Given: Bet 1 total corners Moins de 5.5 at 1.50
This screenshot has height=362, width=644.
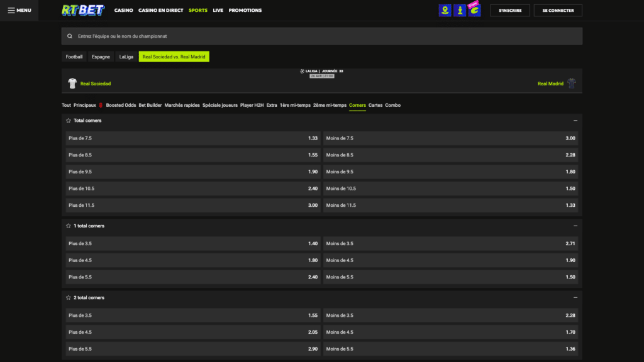Looking at the screenshot, I should tap(450, 277).
